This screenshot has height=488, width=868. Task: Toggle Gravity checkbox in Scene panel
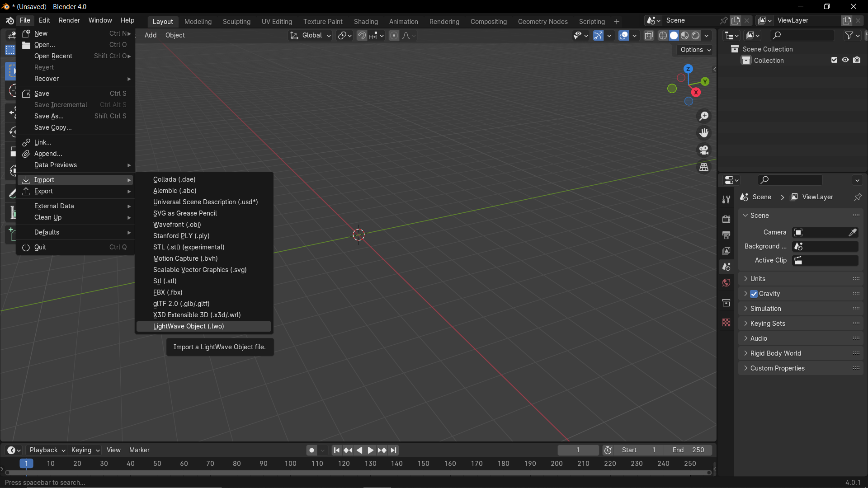[754, 293]
